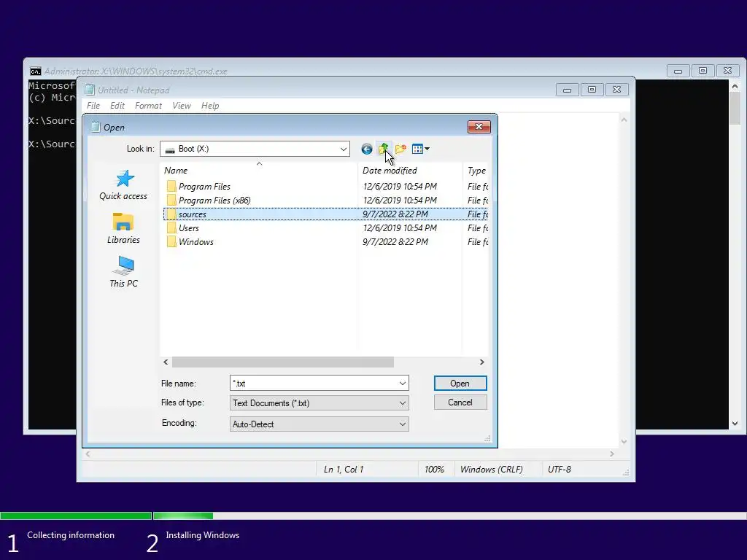Click the Boot (X:) drive icon

pos(170,149)
